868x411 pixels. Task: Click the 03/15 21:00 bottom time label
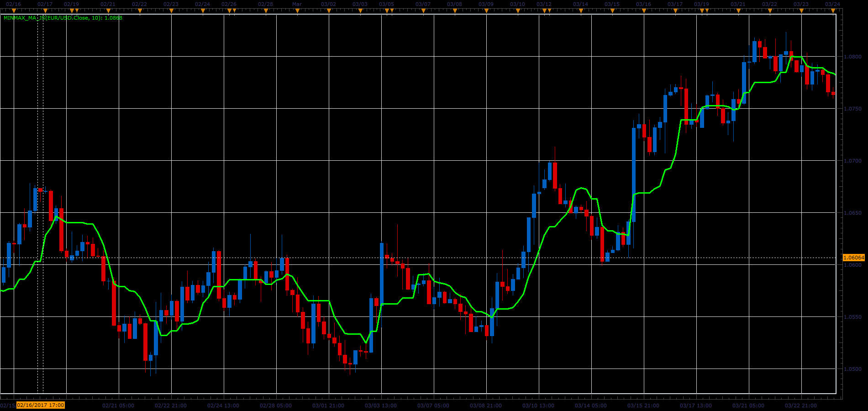(x=643, y=406)
